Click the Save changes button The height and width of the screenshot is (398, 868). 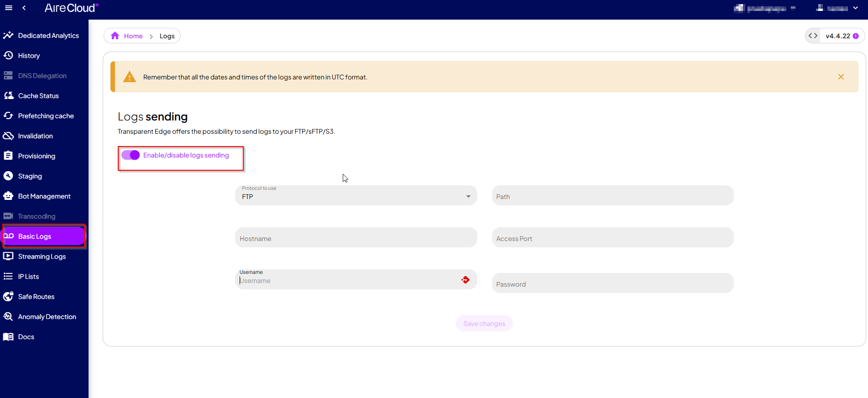coord(484,323)
